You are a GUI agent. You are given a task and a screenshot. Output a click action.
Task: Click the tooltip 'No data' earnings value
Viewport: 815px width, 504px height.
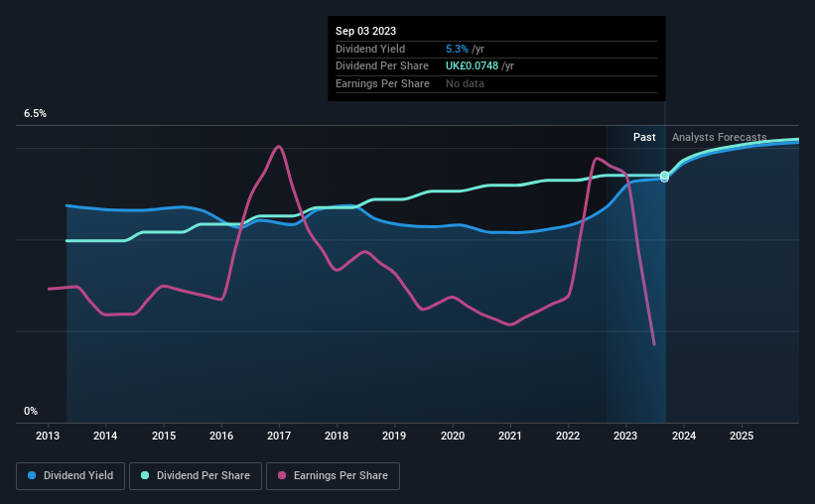pos(465,83)
